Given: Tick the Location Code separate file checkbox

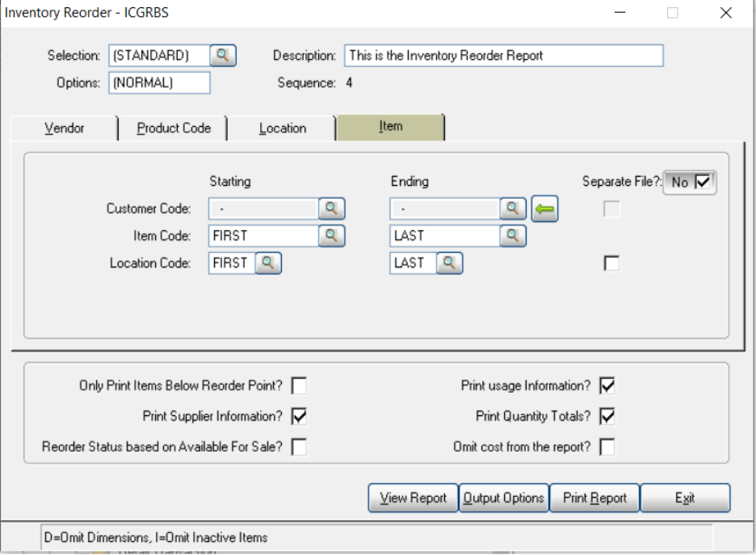Looking at the screenshot, I should [612, 263].
